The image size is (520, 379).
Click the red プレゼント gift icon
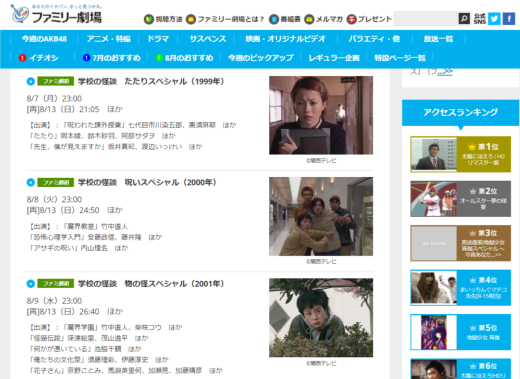tap(351, 19)
